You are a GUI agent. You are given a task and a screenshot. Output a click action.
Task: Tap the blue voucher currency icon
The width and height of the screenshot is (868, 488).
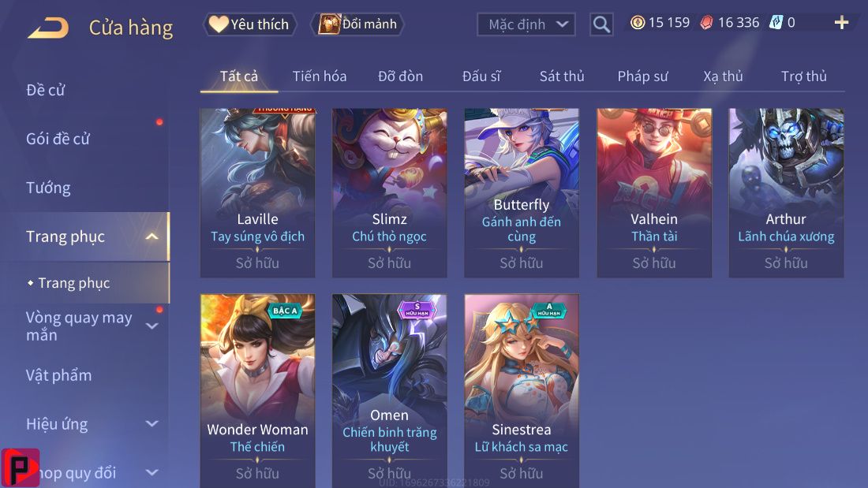[x=776, y=23]
